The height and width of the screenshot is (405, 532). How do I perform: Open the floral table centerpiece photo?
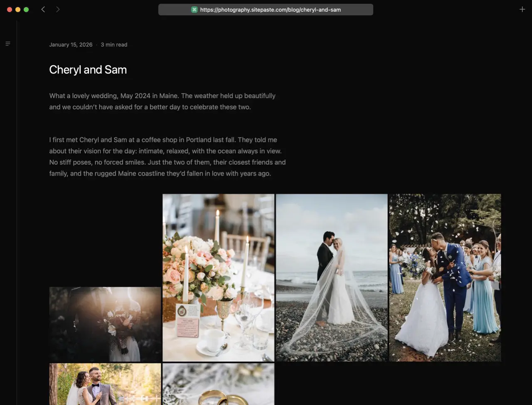[218, 277]
